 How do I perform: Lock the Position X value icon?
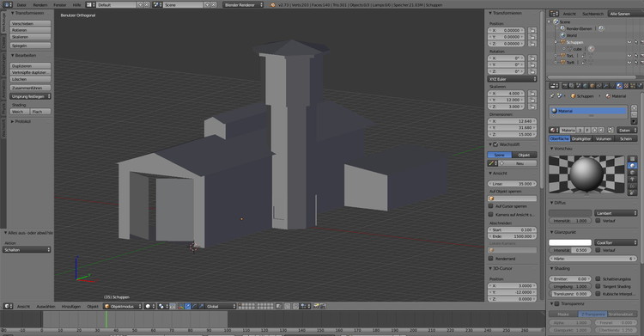532,30
